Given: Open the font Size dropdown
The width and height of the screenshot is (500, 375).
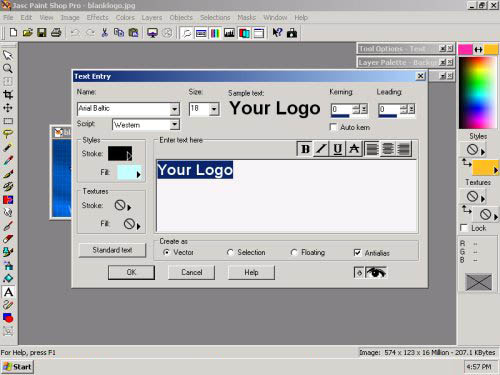Looking at the screenshot, I should pos(214,109).
